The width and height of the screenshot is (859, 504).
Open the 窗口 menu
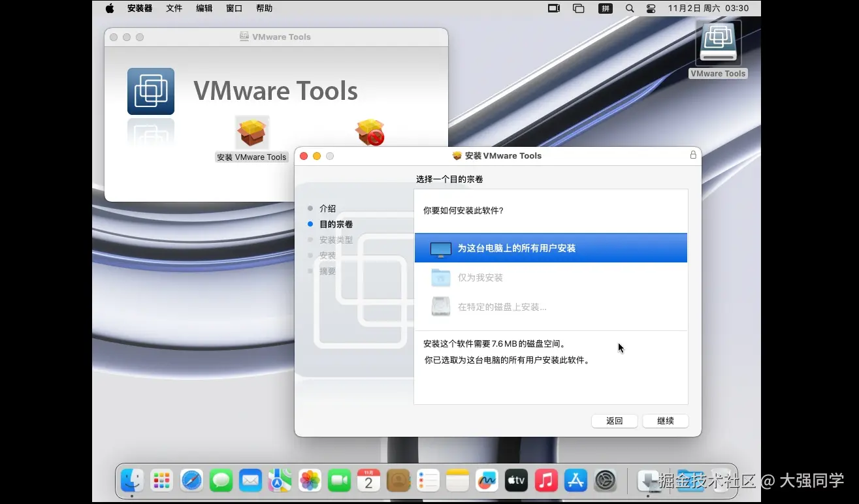[235, 8]
